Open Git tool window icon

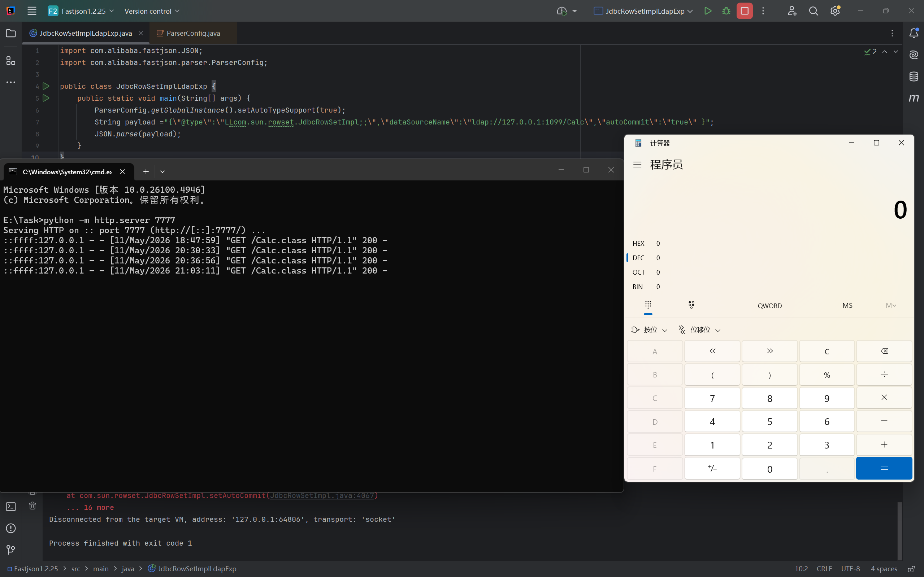[x=11, y=550]
